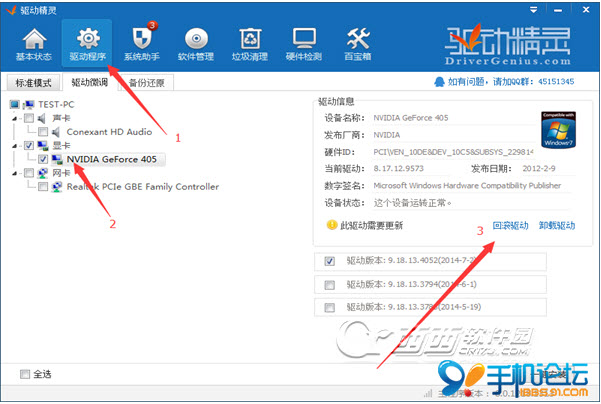Open 硬件检测 monitor icon
601x404 pixels.
(x=304, y=38)
